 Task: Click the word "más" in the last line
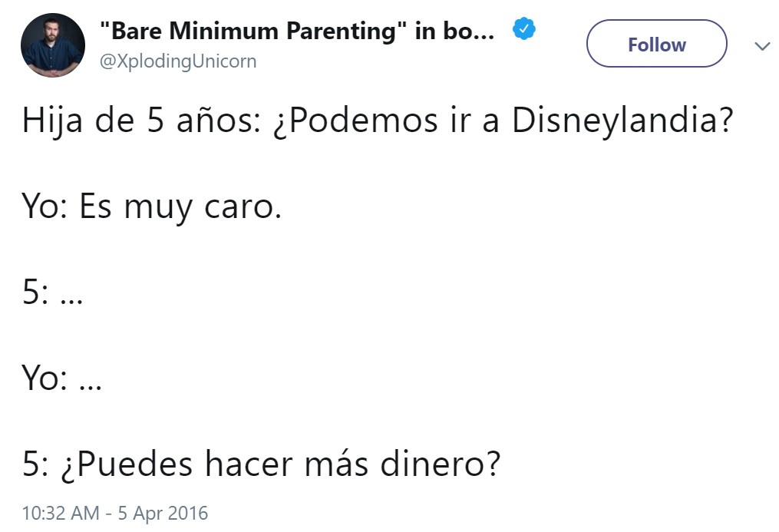(336, 463)
